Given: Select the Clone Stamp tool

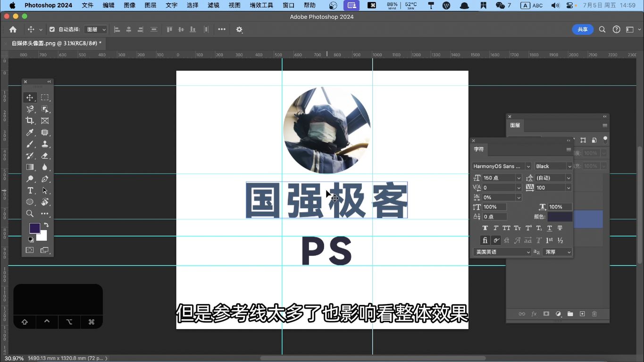Looking at the screenshot, I should pyautogui.click(x=45, y=144).
